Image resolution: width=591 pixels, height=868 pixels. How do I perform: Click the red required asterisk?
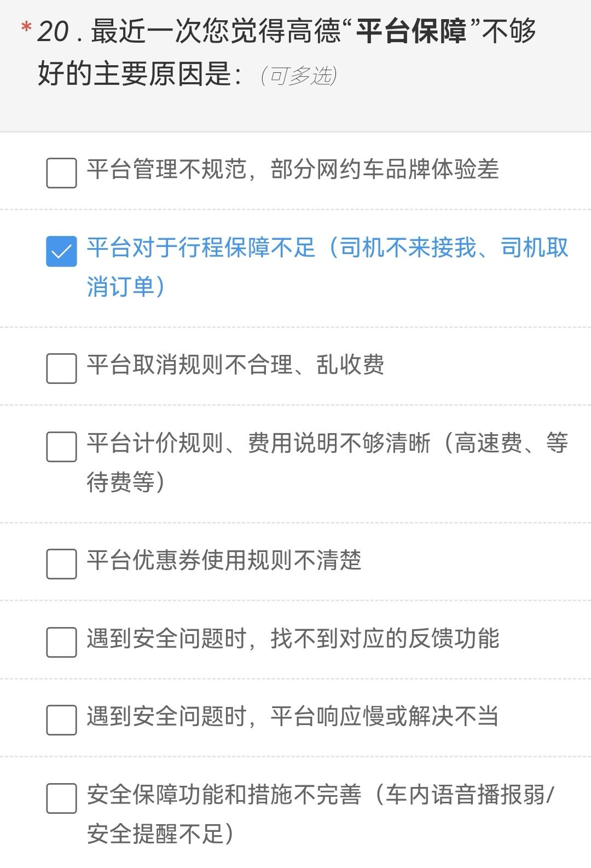point(26,27)
